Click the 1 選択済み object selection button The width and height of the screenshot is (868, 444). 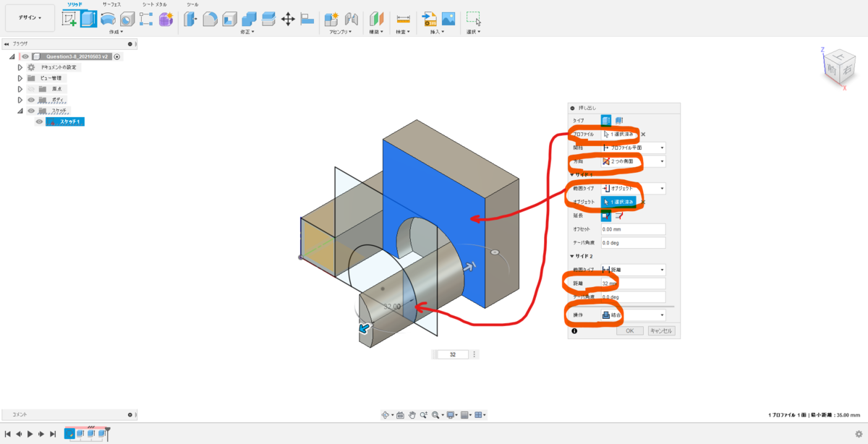(619, 202)
